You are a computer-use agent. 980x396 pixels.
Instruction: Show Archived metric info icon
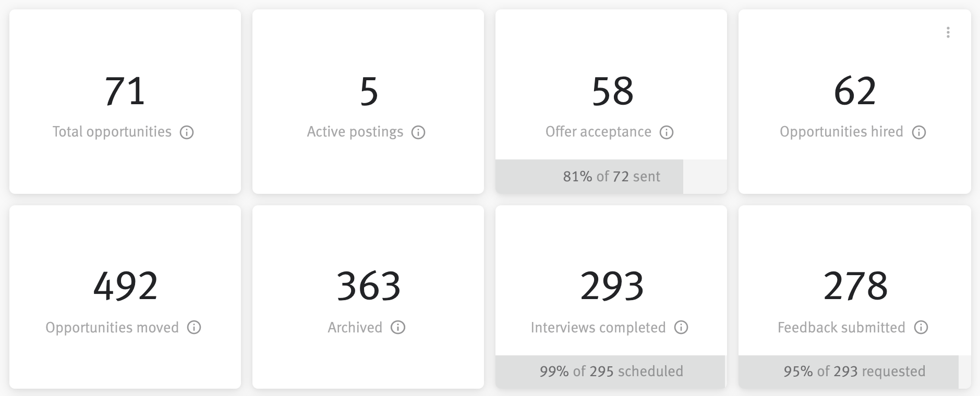(x=398, y=328)
